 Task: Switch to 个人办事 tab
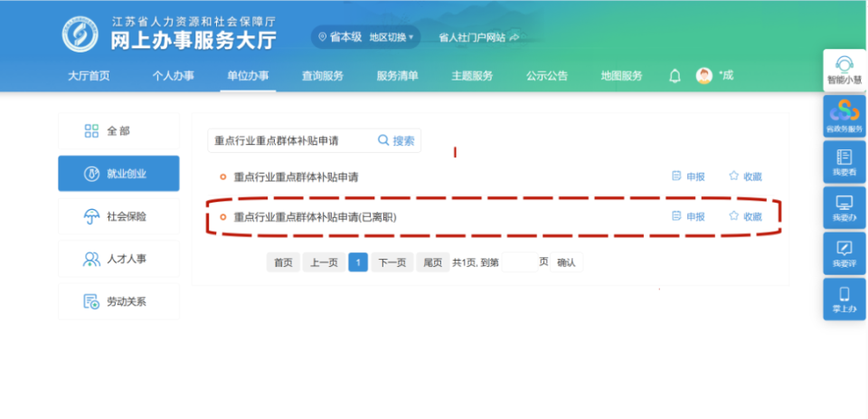coord(174,76)
